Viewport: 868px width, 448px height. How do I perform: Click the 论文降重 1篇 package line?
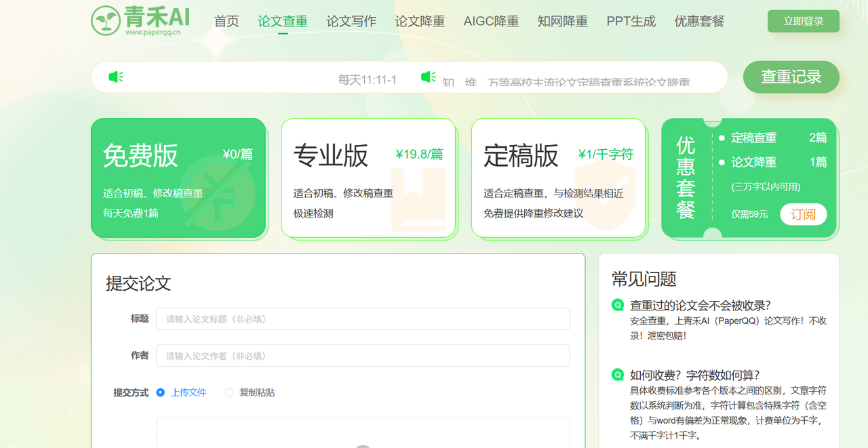(x=773, y=162)
